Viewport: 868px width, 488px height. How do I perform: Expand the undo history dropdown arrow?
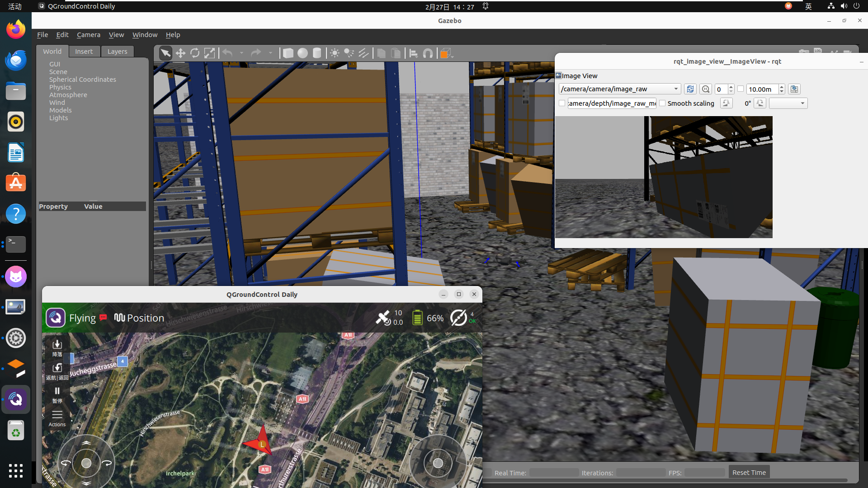click(x=241, y=53)
